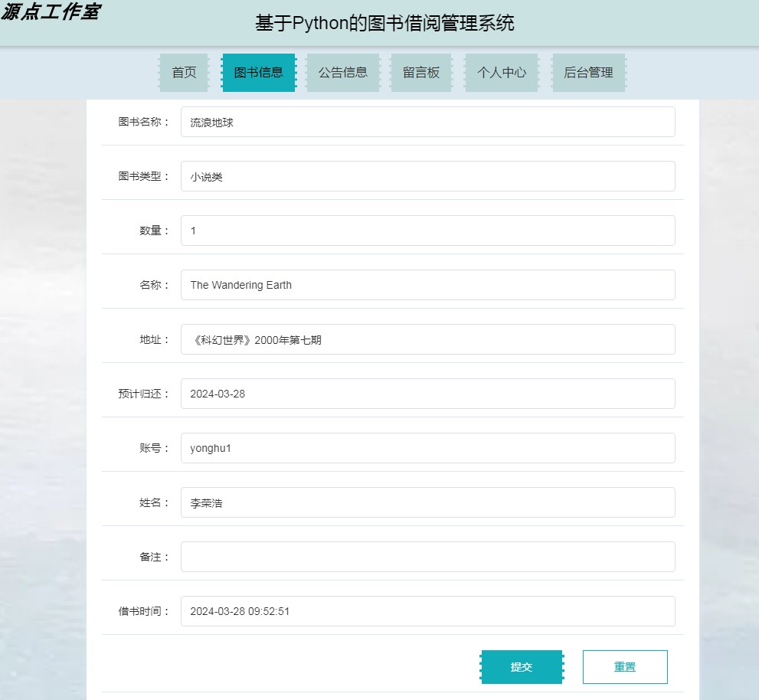Screen dimensions: 759x700
Task: Click the page title 基于Python的图书借阅管理系统
Action: click(384, 22)
